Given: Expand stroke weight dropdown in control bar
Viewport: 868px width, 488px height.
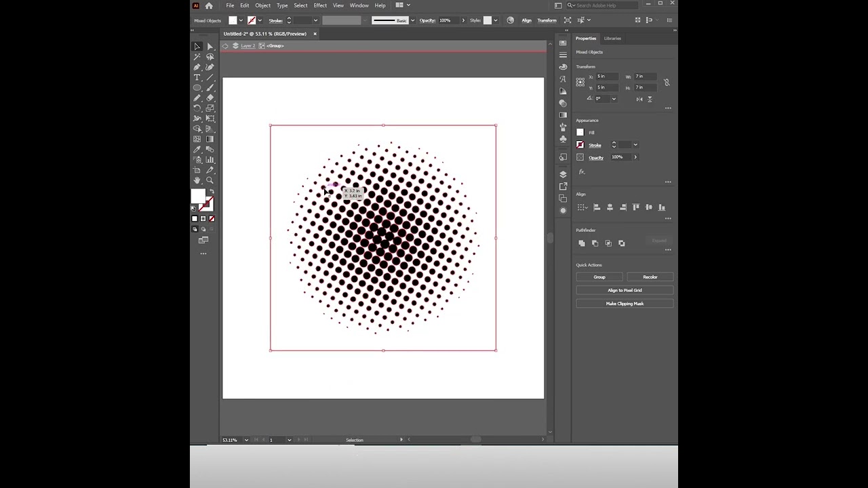Looking at the screenshot, I should 315,20.
